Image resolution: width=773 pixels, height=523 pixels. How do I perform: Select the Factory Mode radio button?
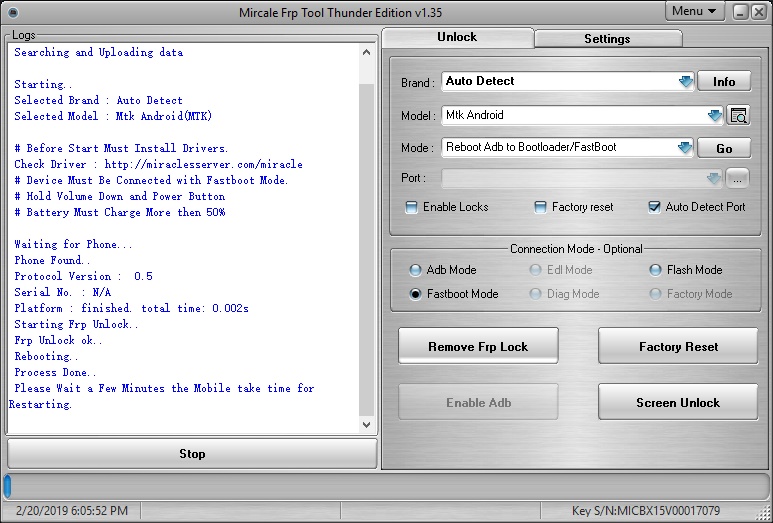655,294
